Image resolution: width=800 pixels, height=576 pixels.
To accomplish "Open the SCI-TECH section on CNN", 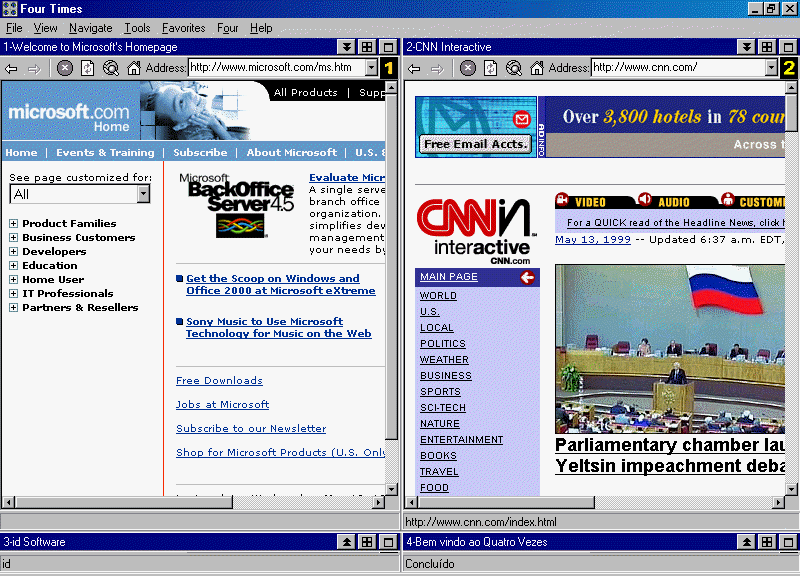I will (443, 408).
